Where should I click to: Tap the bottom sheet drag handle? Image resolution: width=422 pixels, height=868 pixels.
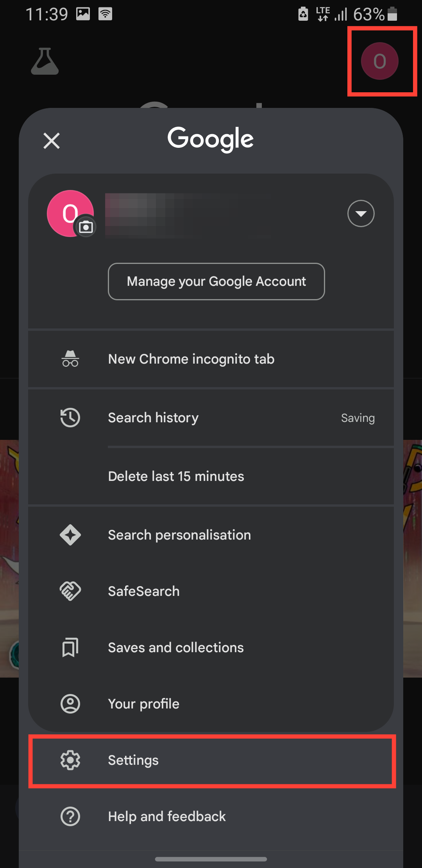coord(211,859)
